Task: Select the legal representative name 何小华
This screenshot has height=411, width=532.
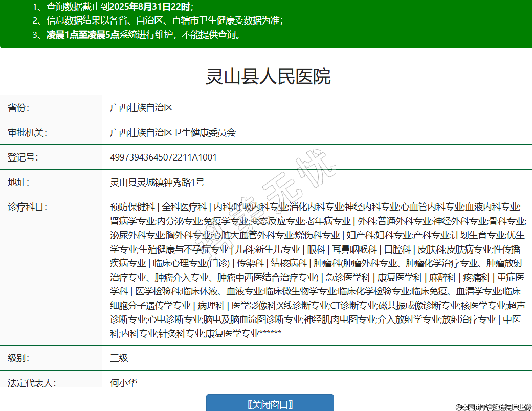Action: point(123,382)
